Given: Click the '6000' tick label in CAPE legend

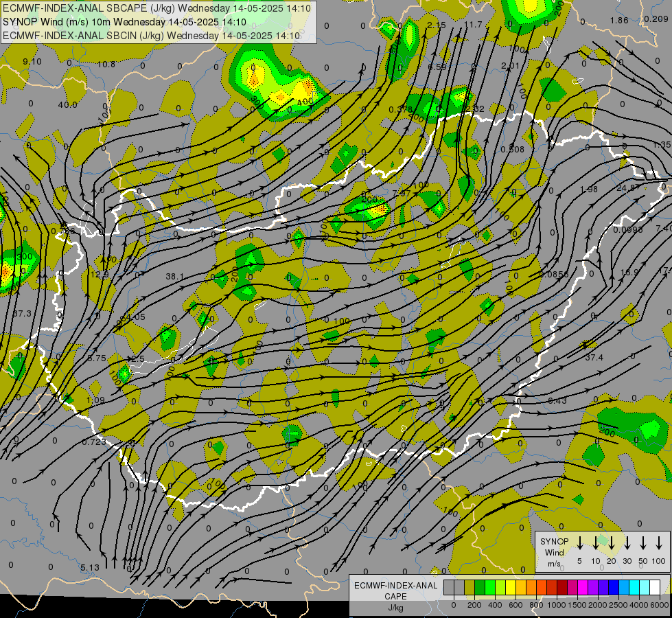Looking at the screenshot, I should 660,605.
